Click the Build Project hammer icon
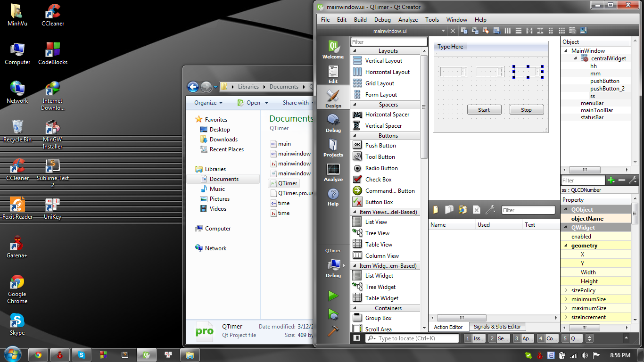 coord(333,331)
